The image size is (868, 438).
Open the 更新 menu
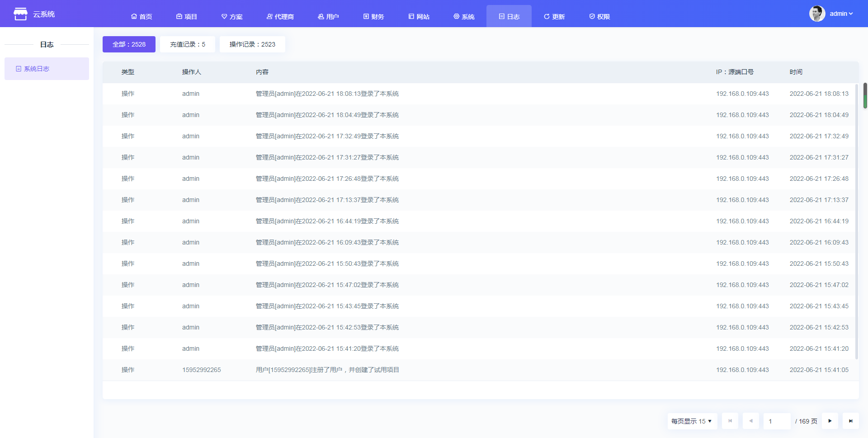(554, 17)
